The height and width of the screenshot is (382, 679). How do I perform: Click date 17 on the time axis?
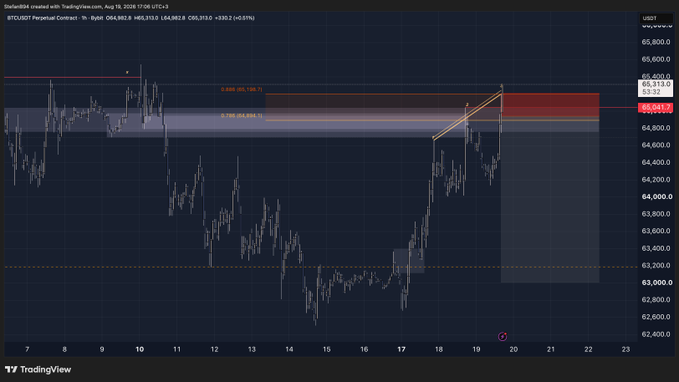[401, 349]
